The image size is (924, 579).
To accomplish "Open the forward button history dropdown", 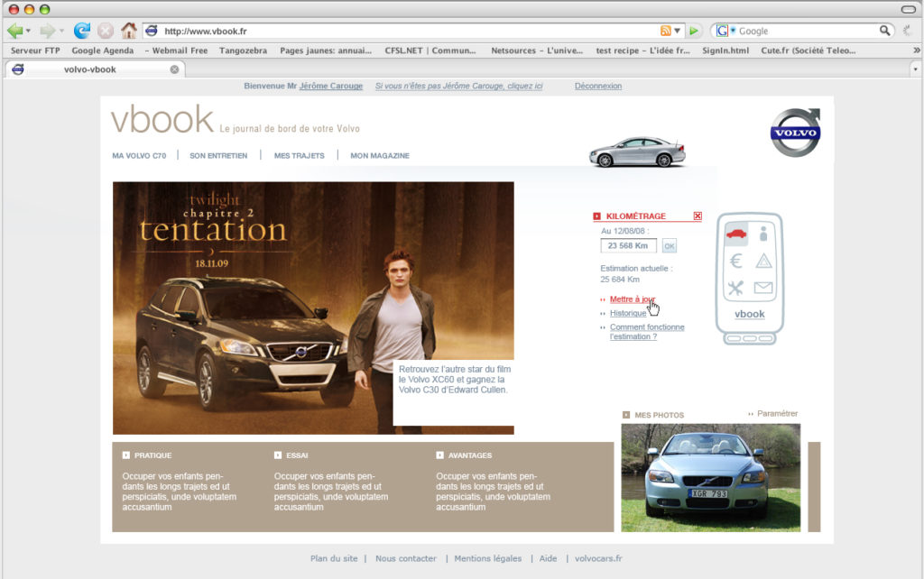I will pos(61,32).
